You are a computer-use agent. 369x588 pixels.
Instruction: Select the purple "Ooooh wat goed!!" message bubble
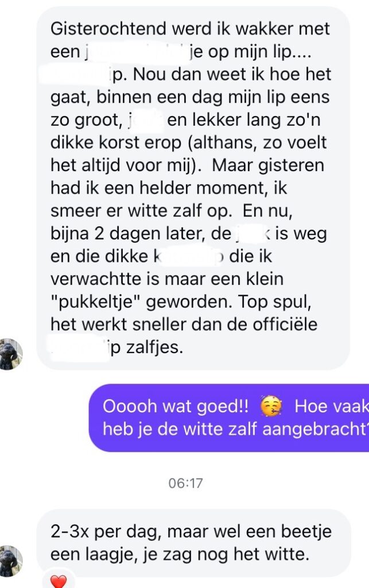coord(229,418)
